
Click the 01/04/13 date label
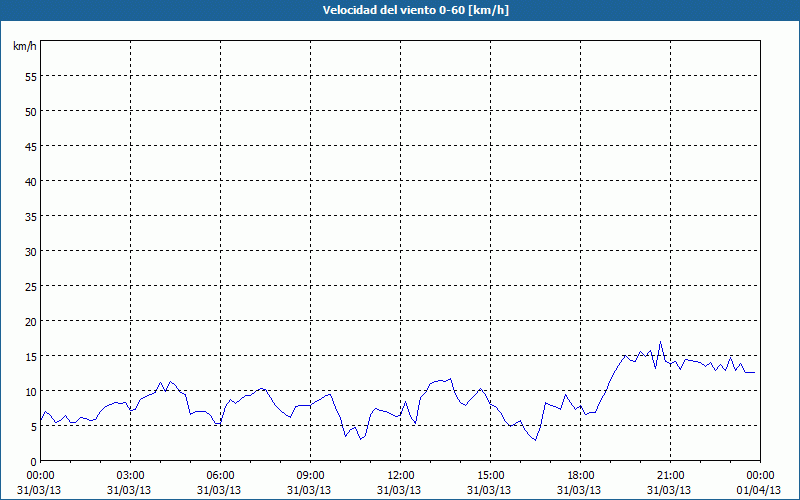759,490
